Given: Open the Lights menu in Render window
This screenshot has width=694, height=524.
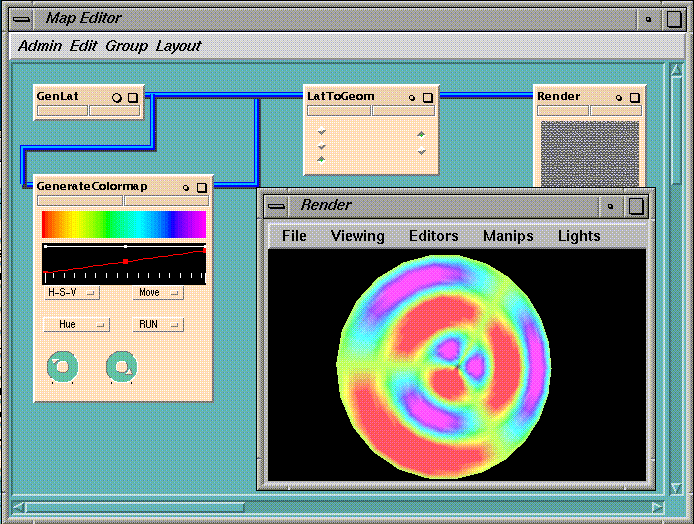Looking at the screenshot, I should coord(579,236).
